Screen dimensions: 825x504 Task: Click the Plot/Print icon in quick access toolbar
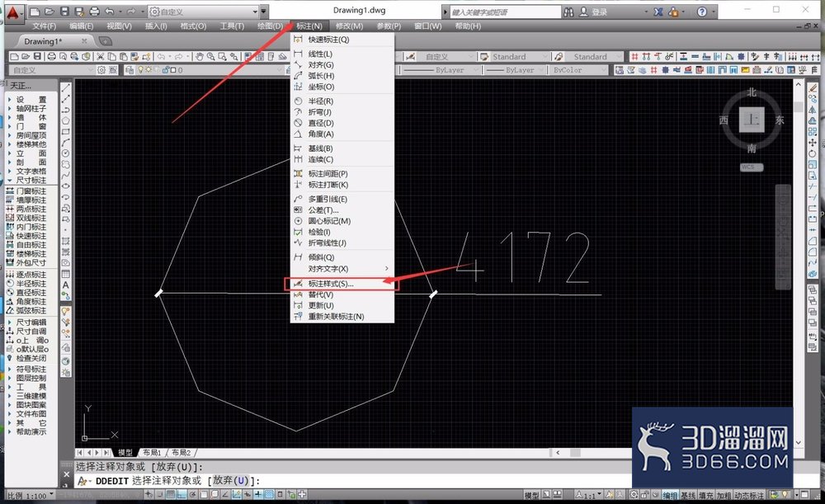pos(94,11)
